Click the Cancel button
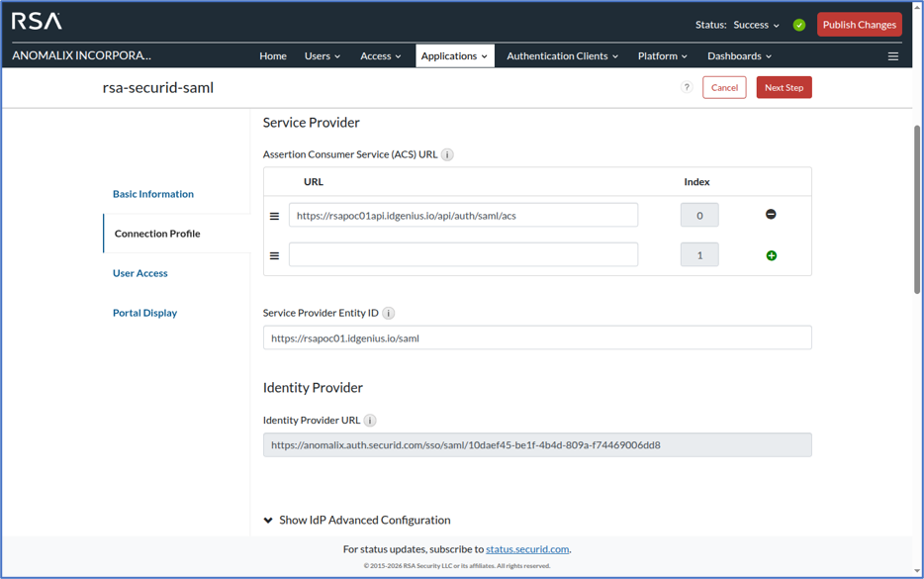The image size is (924, 579). [x=724, y=87]
